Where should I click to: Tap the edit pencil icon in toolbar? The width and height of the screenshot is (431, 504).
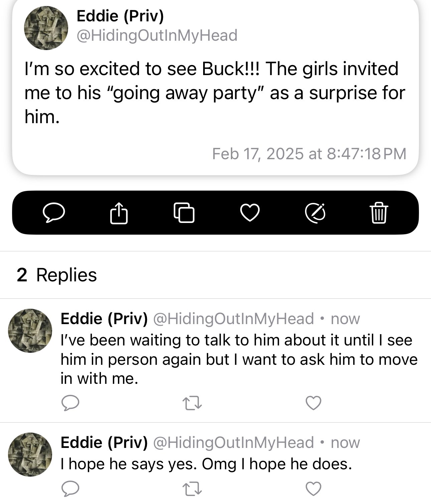315,213
